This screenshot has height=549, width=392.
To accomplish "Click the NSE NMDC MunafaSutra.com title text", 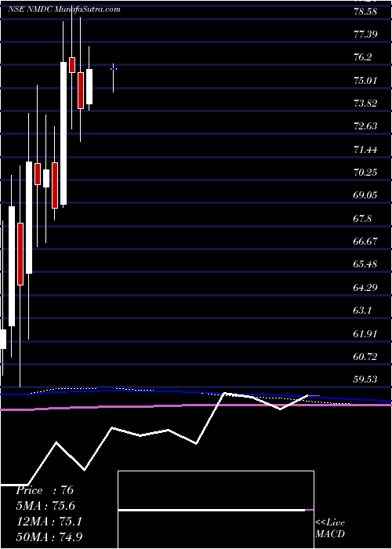I will tap(64, 9).
